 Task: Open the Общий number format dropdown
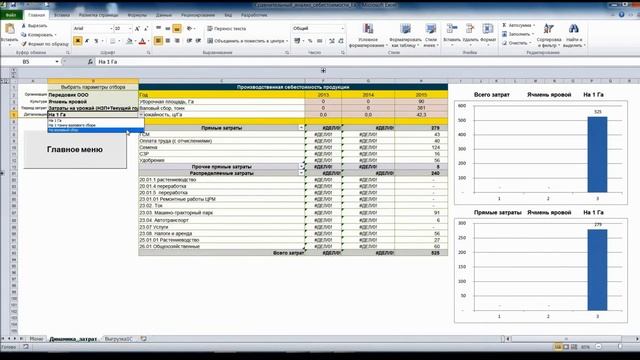(x=342, y=29)
